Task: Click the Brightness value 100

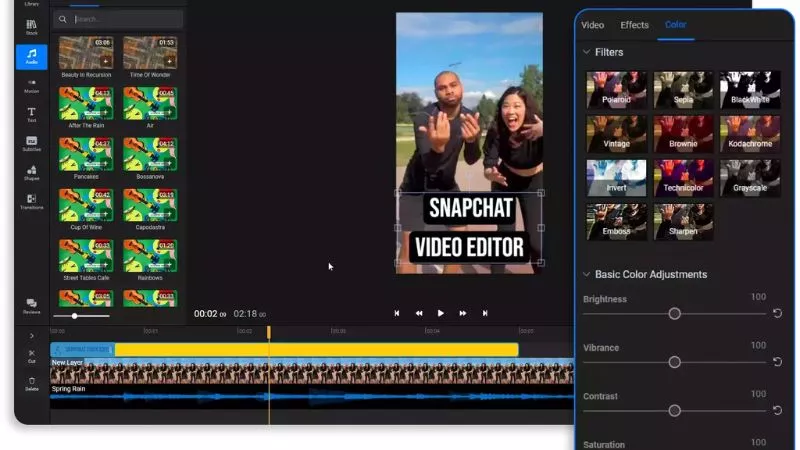Action: [x=758, y=297]
